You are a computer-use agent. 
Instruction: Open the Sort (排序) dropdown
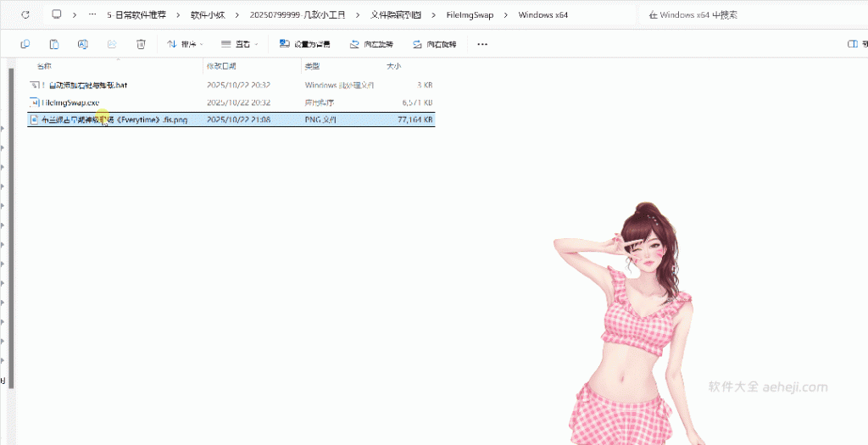[x=185, y=44]
